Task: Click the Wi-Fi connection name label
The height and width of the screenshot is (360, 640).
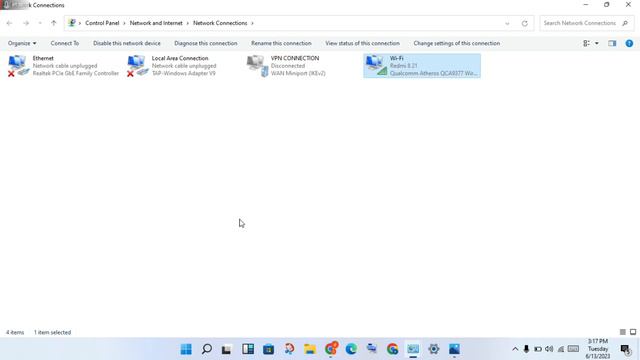Action: coord(396,58)
